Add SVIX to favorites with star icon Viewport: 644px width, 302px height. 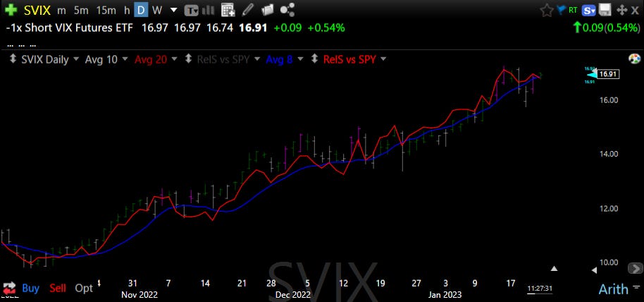tap(546, 11)
